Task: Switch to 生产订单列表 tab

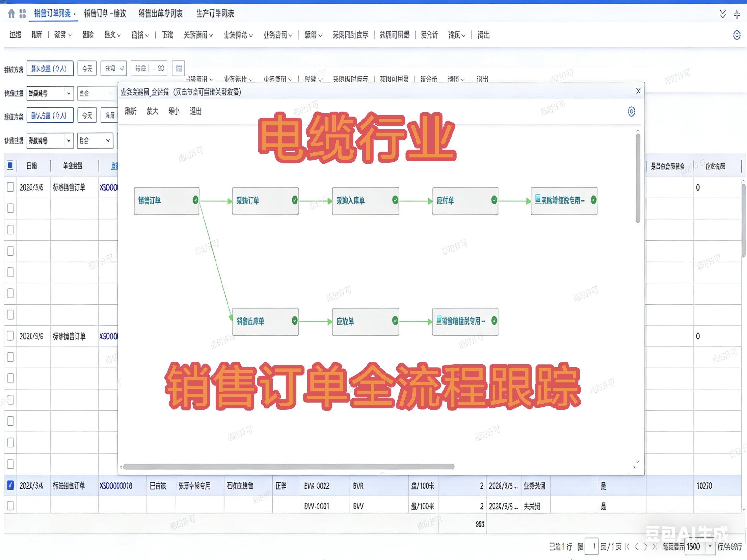Action: point(215,14)
